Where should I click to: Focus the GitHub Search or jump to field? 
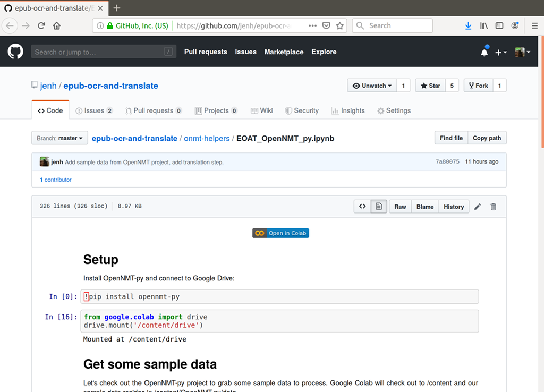tap(104, 52)
